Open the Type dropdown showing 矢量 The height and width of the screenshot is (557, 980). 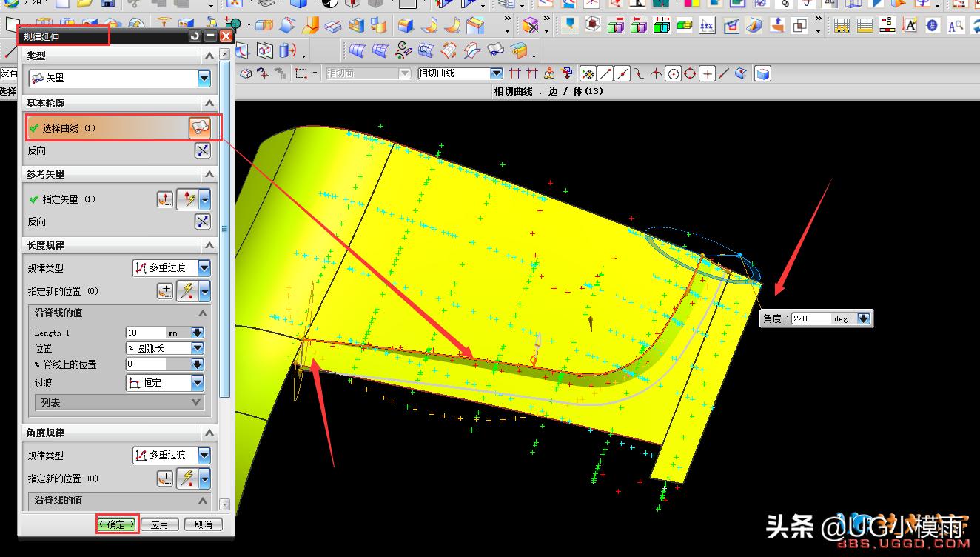(x=204, y=78)
